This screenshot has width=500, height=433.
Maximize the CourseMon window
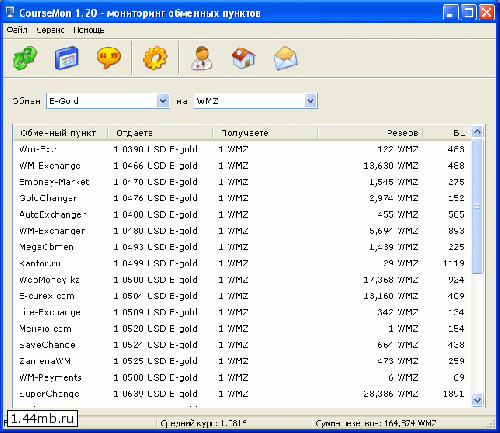coord(468,13)
